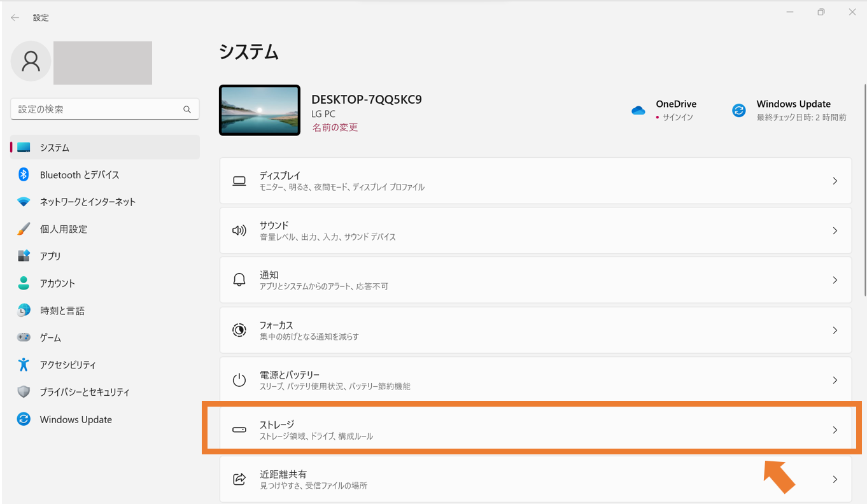The image size is (867, 504).
Task: Expand the サウンド settings section
Action: 535,230
